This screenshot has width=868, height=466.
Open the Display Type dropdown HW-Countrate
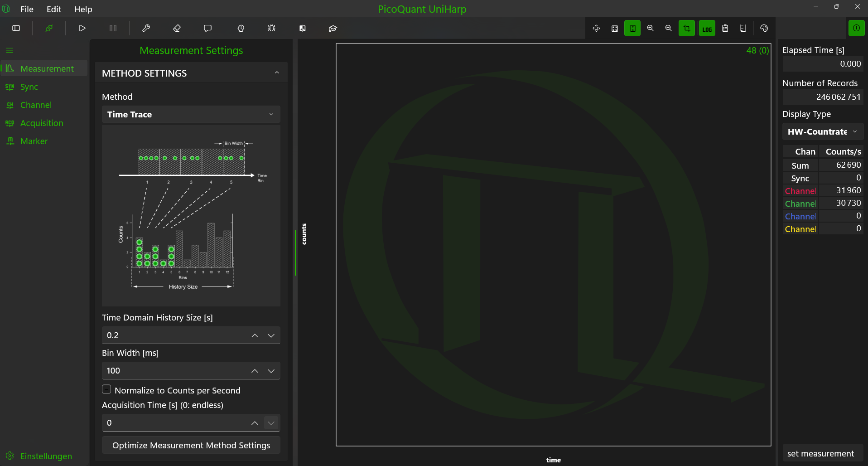coord(823,131)
